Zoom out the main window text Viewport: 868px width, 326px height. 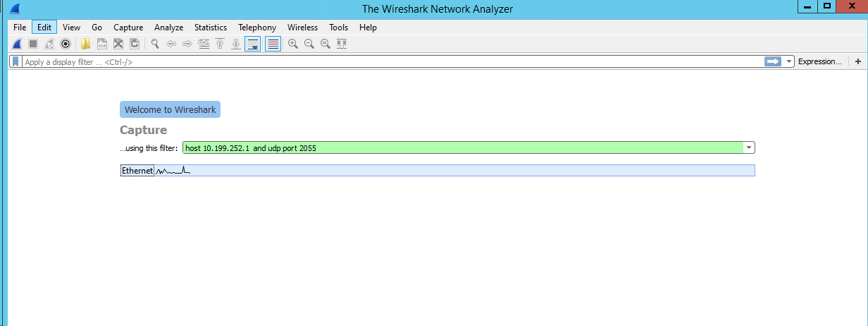point(309,44)
